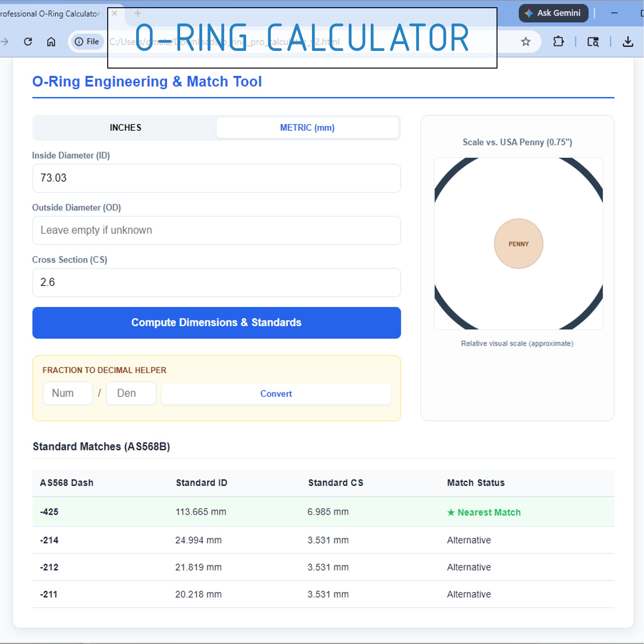Click Compute Dimensions & Standards button

click(216, 323)
